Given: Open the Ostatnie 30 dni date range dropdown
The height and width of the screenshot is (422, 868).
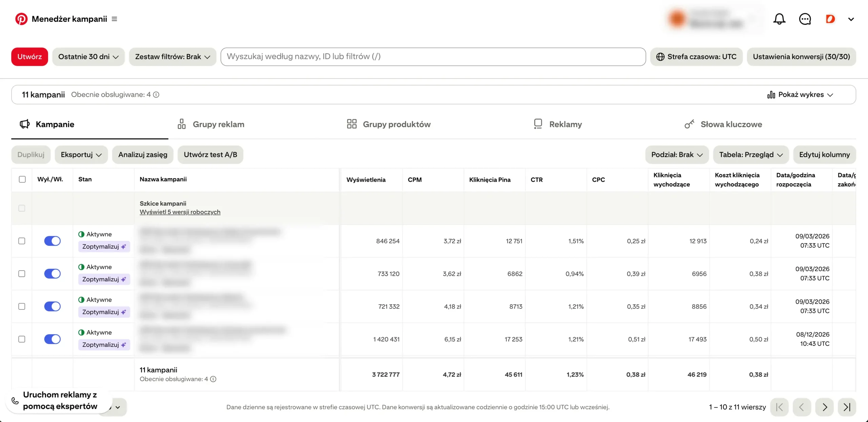Looking at the screenshot, I should (88, 57).
